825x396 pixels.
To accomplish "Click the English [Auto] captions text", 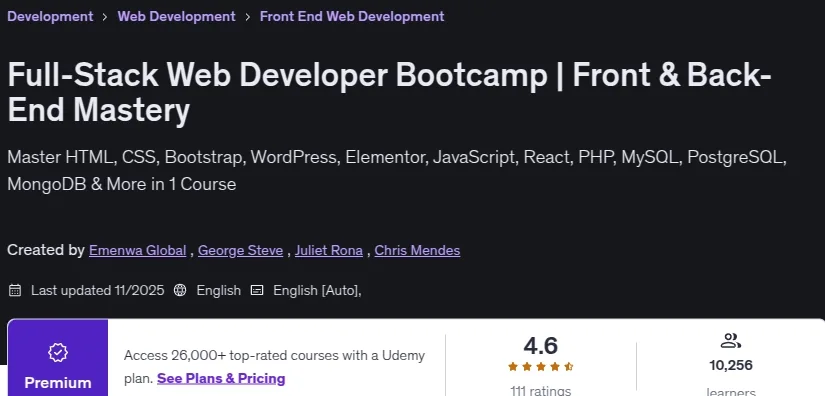I will [317, 290].
